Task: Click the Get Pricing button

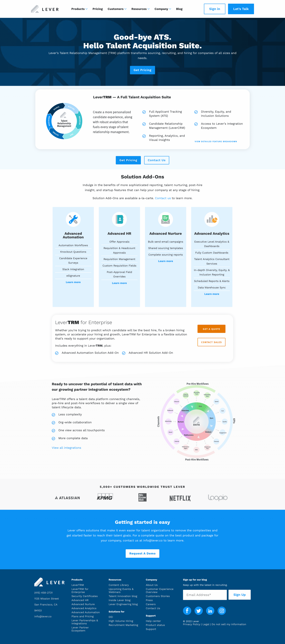Action: tap(142, 70)
